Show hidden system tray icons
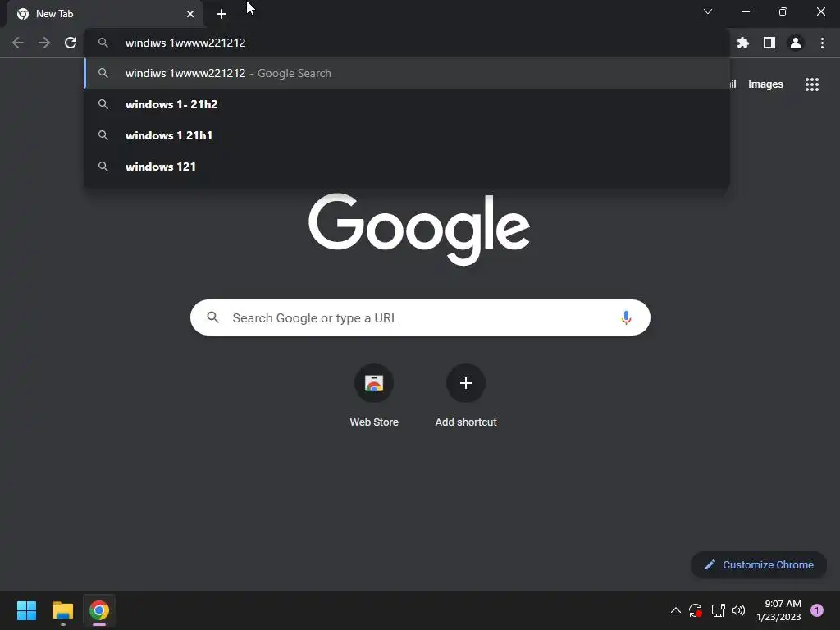Screen dimensions: 840x630 click(x=676, y=610)
